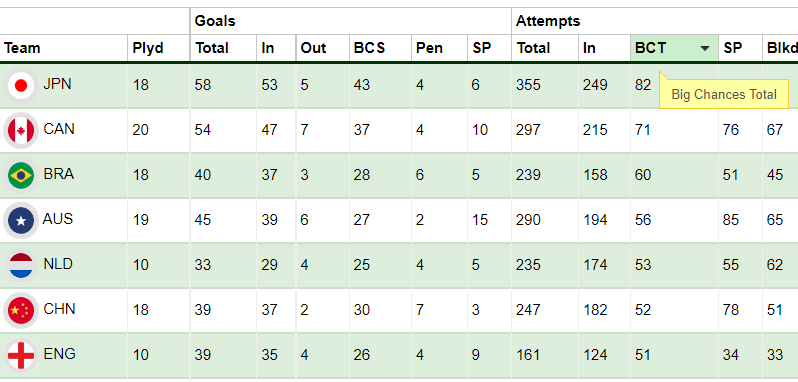Sort by the Plyd column header
Viewport: 798px width, 382px height.
148,48
